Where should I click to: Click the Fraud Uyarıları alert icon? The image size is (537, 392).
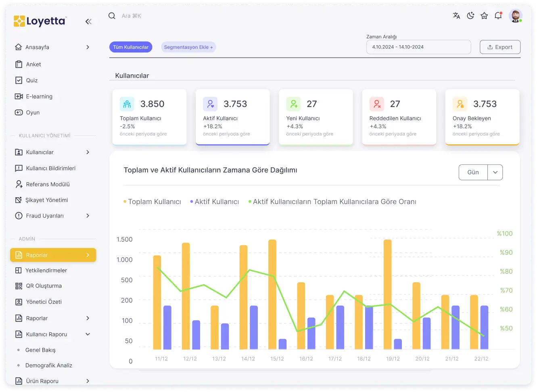coord(19,216)
